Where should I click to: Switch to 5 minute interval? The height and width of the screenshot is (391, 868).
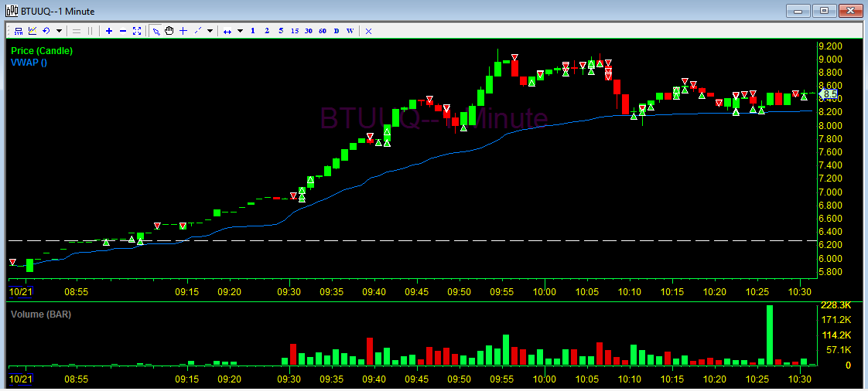[x=281, y=31]
